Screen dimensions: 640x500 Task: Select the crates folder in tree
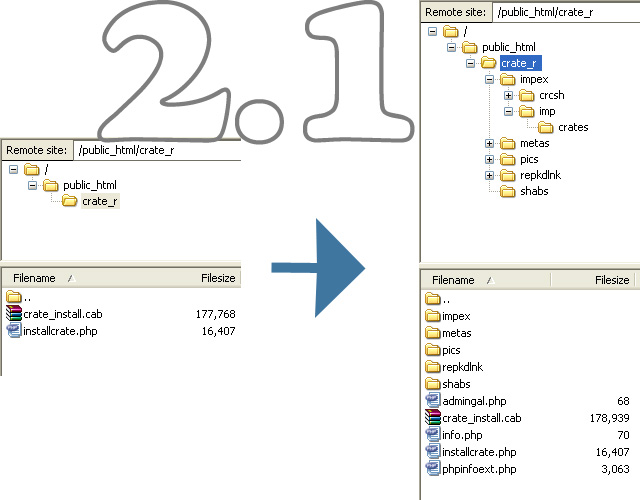[572, 127]
